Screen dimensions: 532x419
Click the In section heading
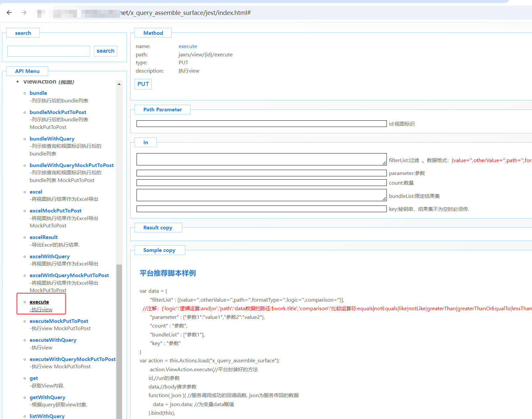pos(146,143)
